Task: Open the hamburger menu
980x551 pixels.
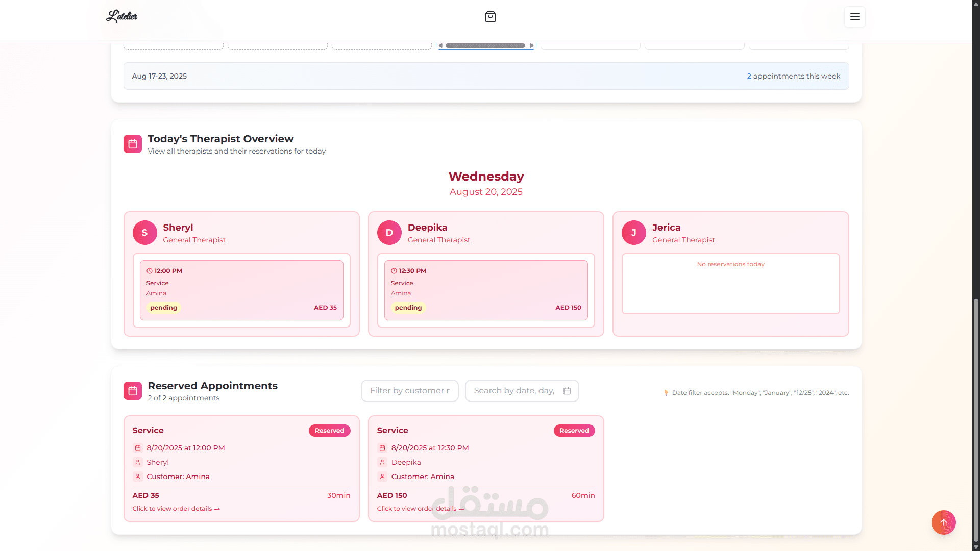Action: click(854, 17)
